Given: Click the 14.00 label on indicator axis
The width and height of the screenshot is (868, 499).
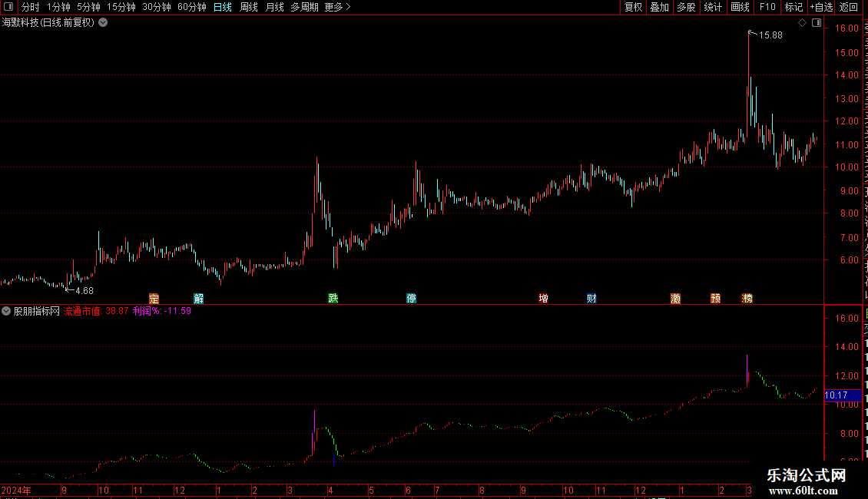Looking at the screenshot, I should (847, 348).
